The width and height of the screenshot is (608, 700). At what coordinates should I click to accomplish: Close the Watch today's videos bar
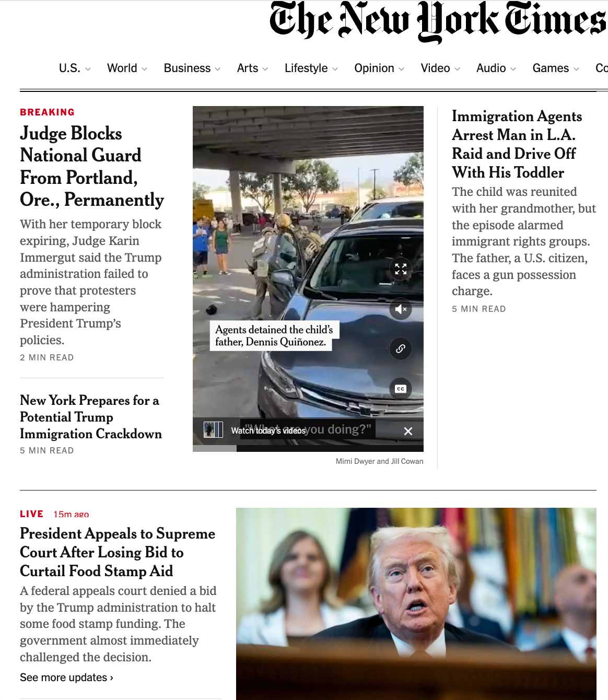408,431
